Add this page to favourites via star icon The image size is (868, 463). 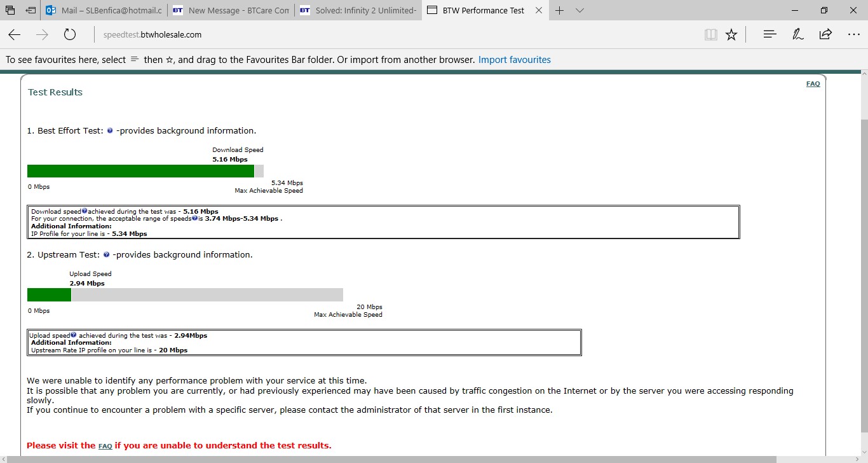(x=731, y=35)
